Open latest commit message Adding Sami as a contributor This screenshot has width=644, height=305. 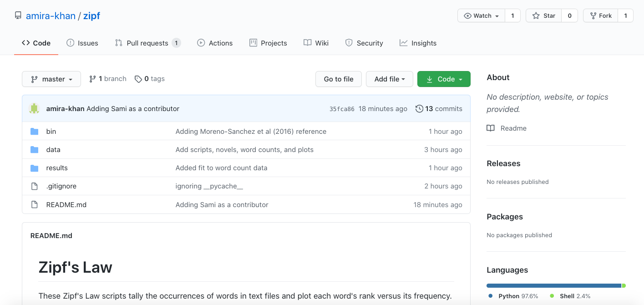(x=133, y=109)
